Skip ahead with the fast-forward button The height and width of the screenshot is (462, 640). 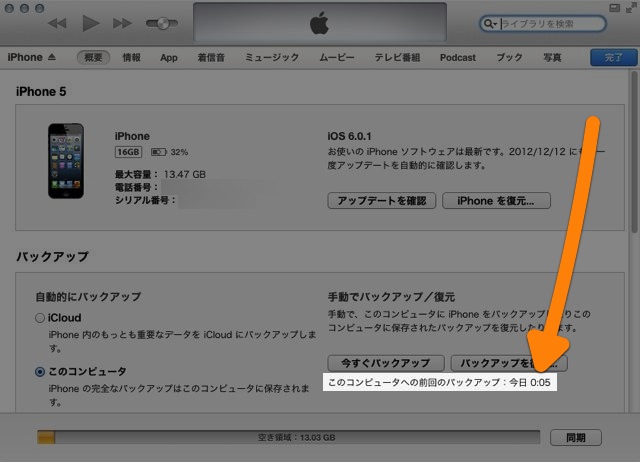122,23
